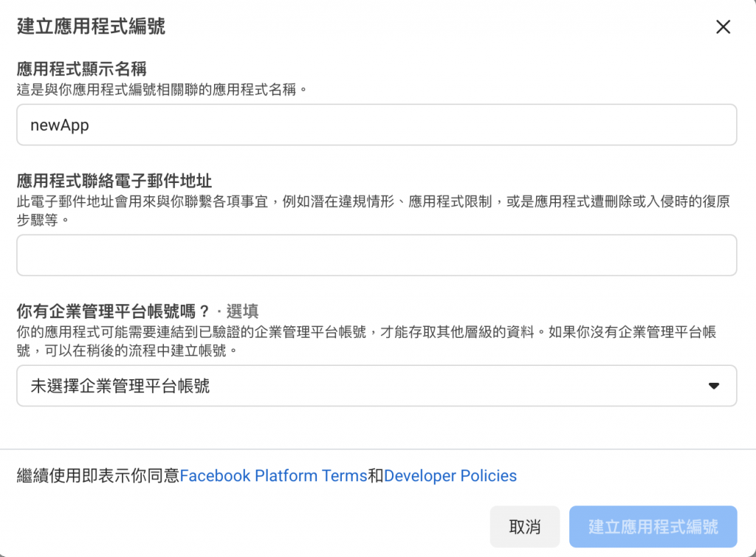
Task: Cancel with the 取消 button
Action: coord(525,527)
